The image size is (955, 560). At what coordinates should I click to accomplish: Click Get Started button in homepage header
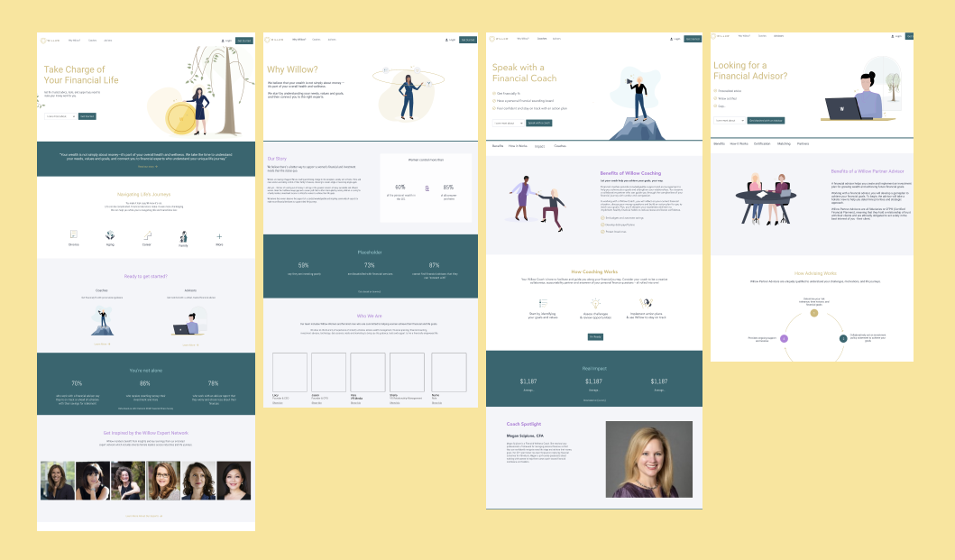[244, 41]
